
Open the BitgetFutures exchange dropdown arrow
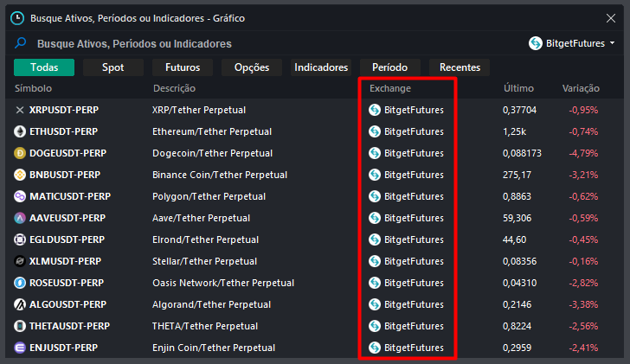coord(613,43)
